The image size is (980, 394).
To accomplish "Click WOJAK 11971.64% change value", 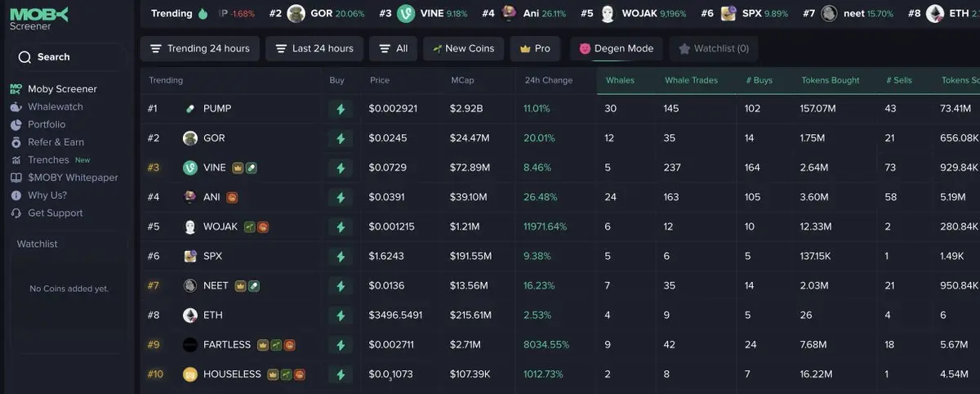I will pyautogui.click(x=545, y=226).
